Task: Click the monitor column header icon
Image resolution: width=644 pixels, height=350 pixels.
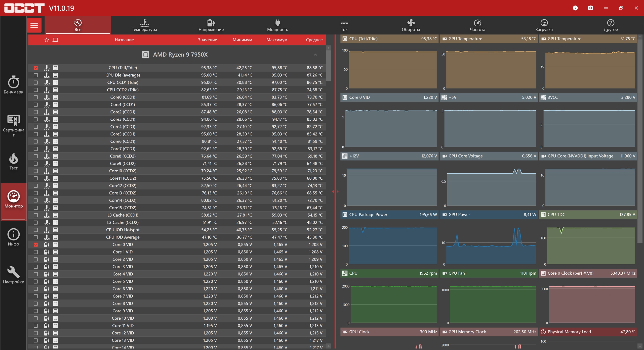Action: tap(55, 40)
